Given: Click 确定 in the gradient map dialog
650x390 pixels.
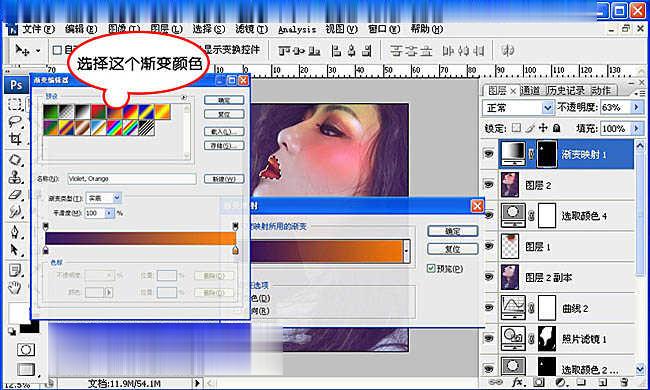Looking at the screenshot, I should coord(452,231).
